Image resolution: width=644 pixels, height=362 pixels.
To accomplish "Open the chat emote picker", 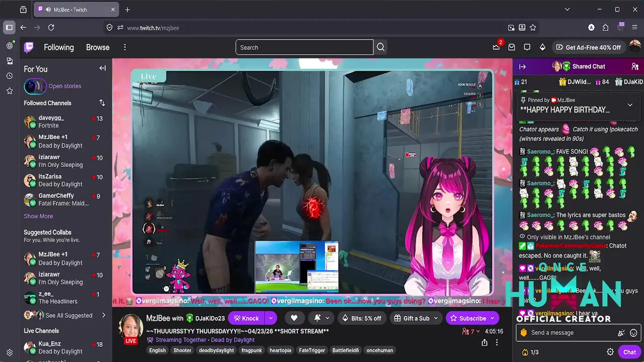I will tap(633, 332).
